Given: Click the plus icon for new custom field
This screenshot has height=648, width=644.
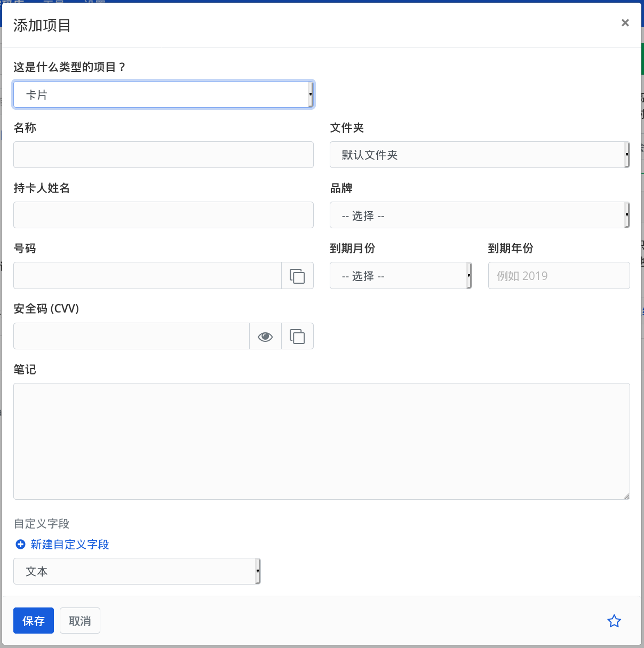Looking at the screenshot, I should tap(20, 545).
